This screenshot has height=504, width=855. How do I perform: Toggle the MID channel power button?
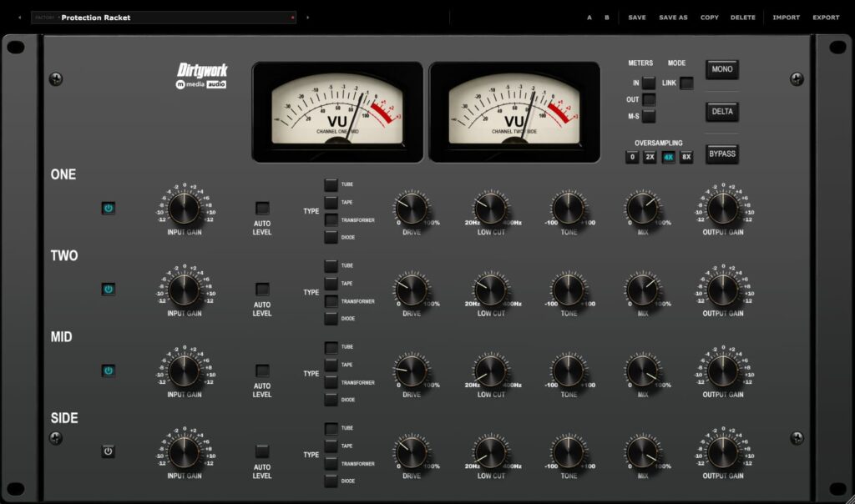[108, 370]
